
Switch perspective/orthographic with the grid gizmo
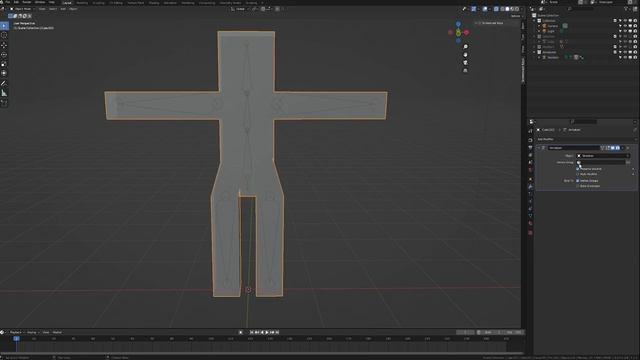tap(465, 70)
